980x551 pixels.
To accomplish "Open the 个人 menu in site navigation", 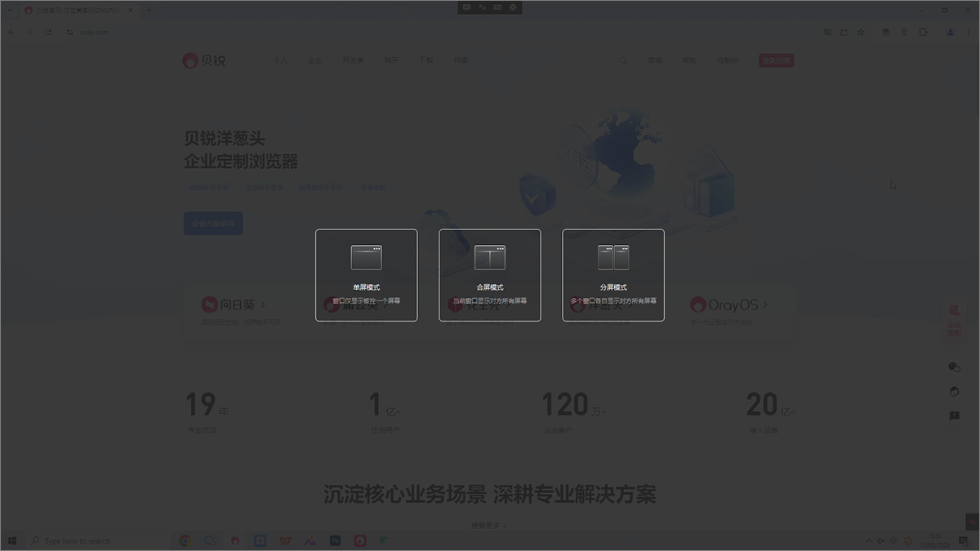I will pos(280,60).
